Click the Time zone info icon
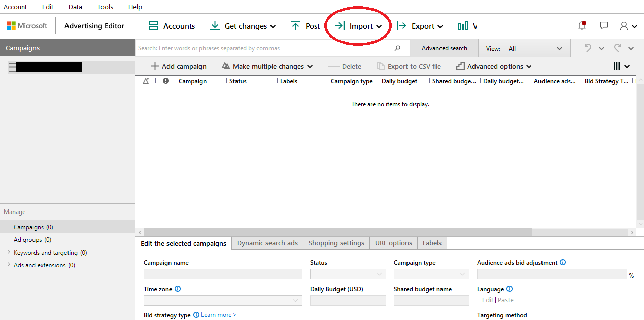The width and height of the screenshot is (644, 320). click(x=178, y=289)
